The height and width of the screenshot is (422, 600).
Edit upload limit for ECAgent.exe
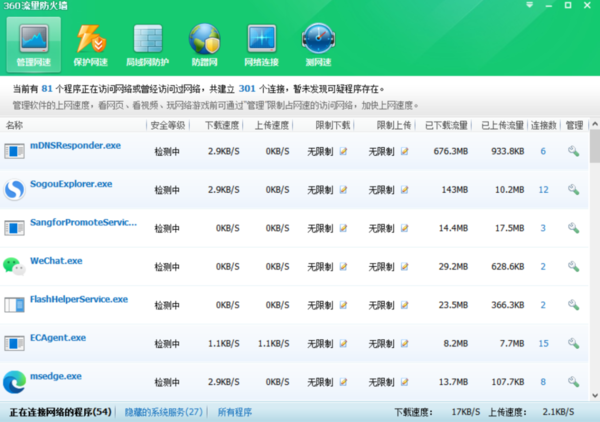(x=404, y=343)
